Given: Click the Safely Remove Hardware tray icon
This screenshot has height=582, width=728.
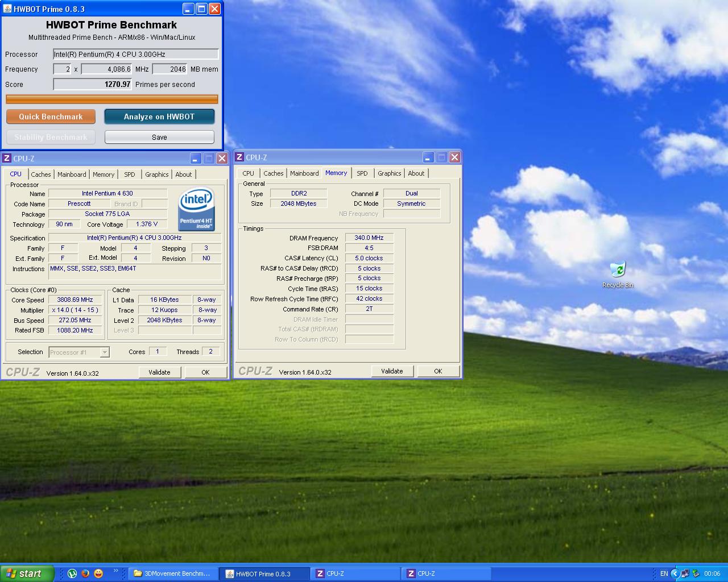Looking at the screenshot, I should pos(696,573).
